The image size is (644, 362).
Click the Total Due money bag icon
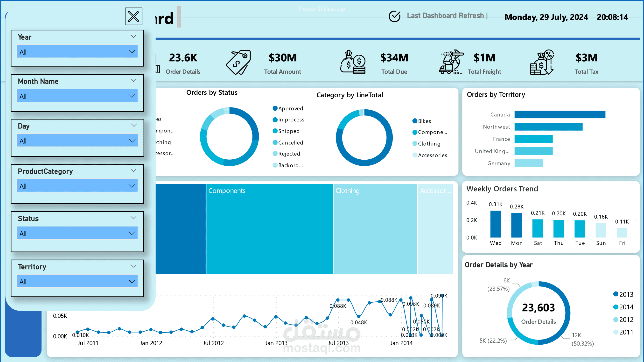[x=353, y=62]
